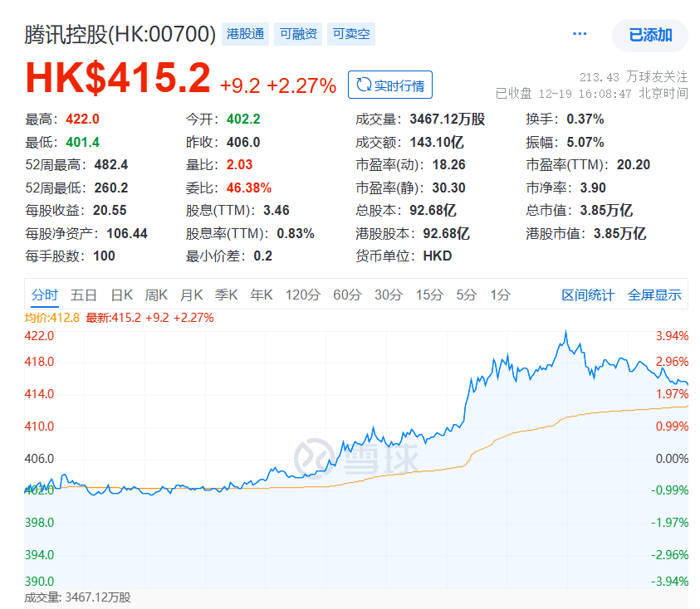Viewport: 700px width, 609px height.
Task: Click the 最高 value 422.0
Action: tap(82, 119)
